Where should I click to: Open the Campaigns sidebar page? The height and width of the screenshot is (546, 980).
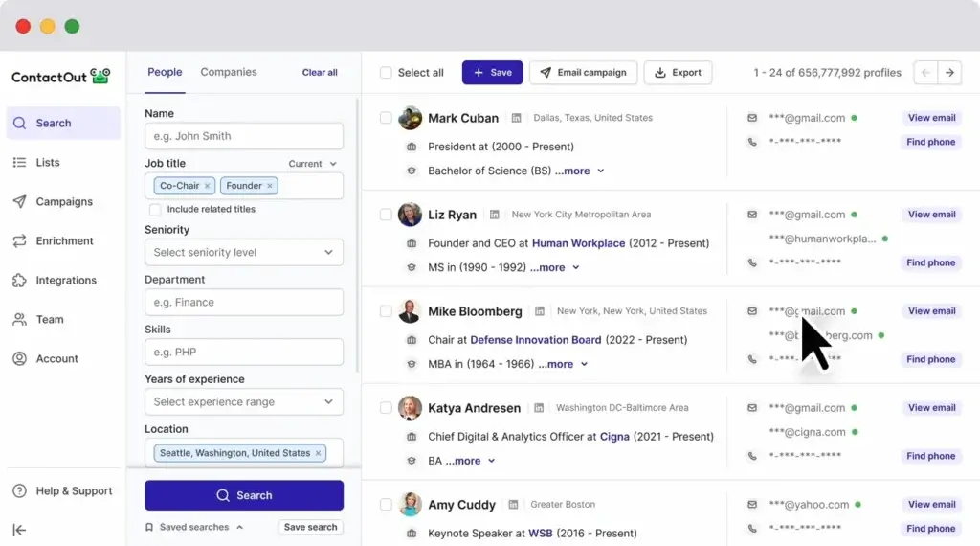click(64, 201)
